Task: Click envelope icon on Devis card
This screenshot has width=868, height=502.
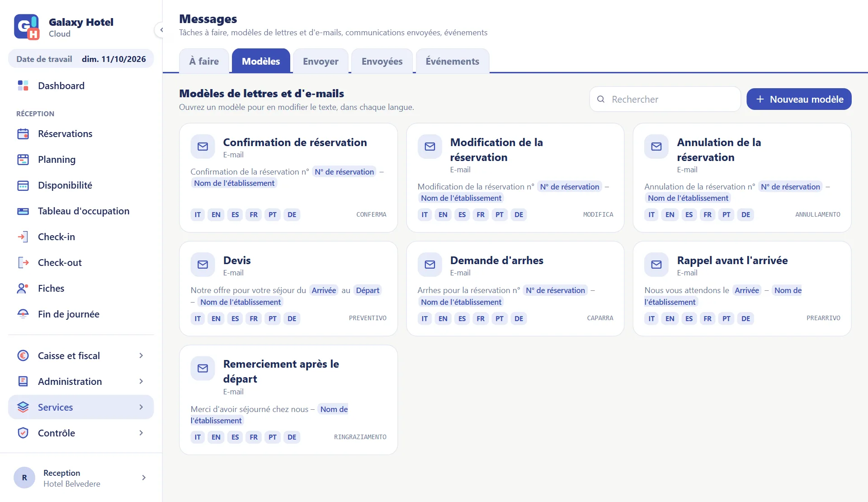Action: click(x=203, y=265)
